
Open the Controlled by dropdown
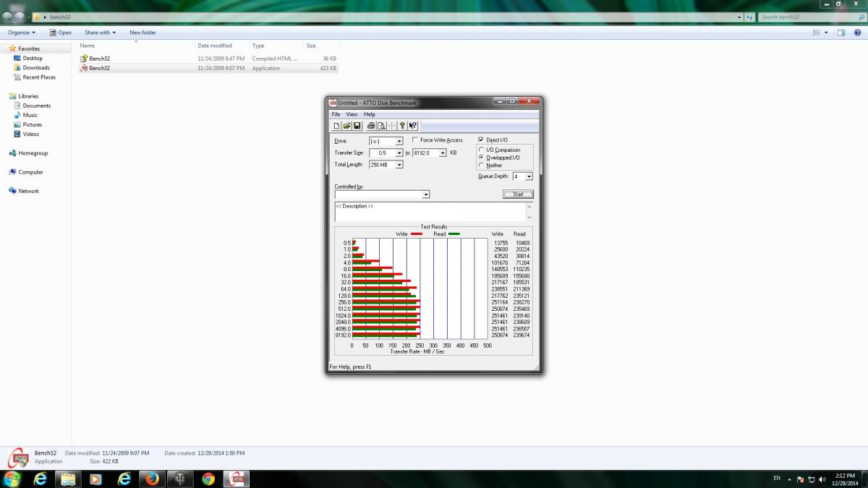426,194
